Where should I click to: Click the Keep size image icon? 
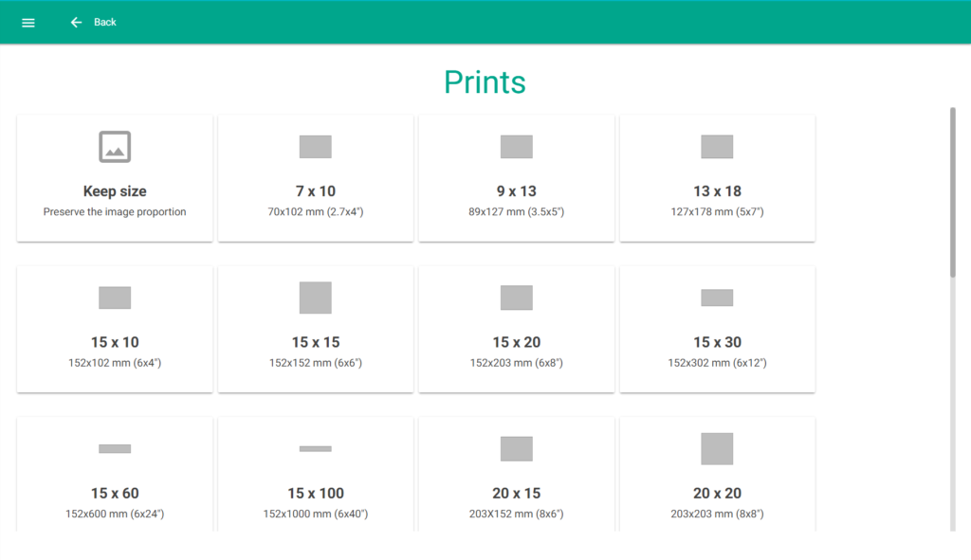pos(115,147)
